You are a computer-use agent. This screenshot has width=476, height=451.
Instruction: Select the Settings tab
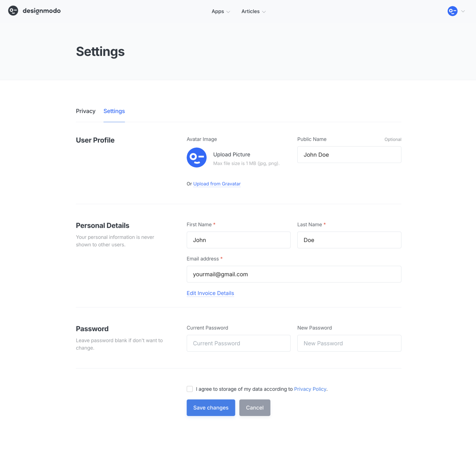coord(114,111)
